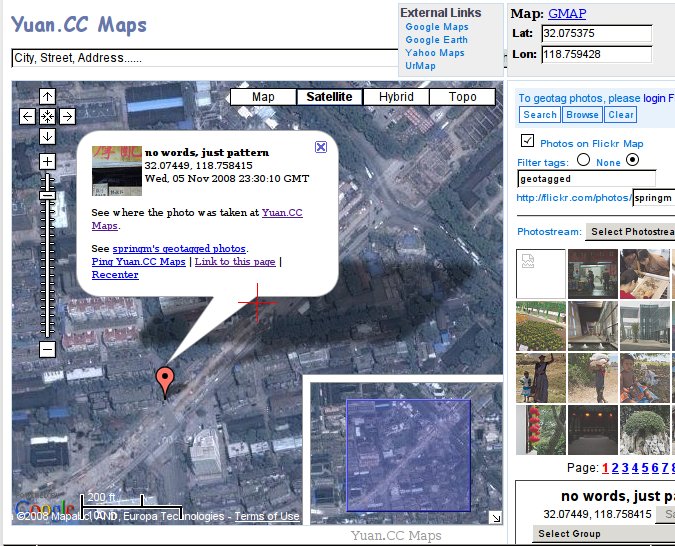Open the Select Group dropdown
Screen dimensions: 675x546
(x=569, y=533)
